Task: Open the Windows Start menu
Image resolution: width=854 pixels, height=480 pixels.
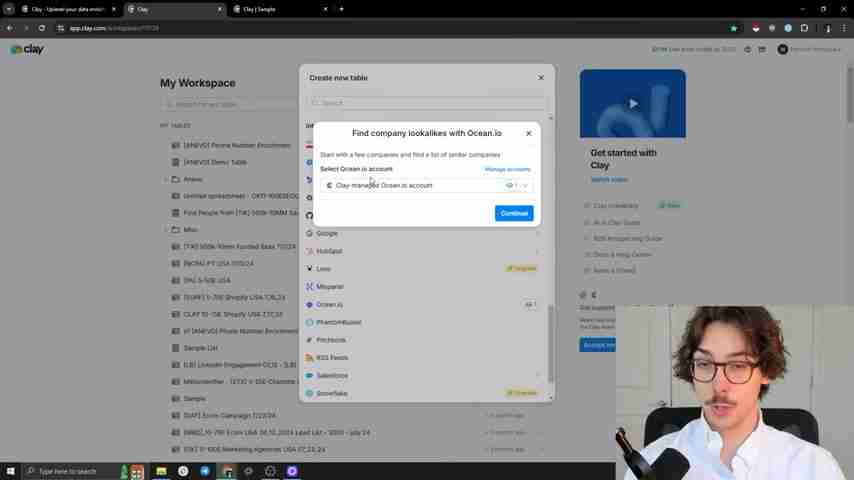Action: click(x=10, y=471)
